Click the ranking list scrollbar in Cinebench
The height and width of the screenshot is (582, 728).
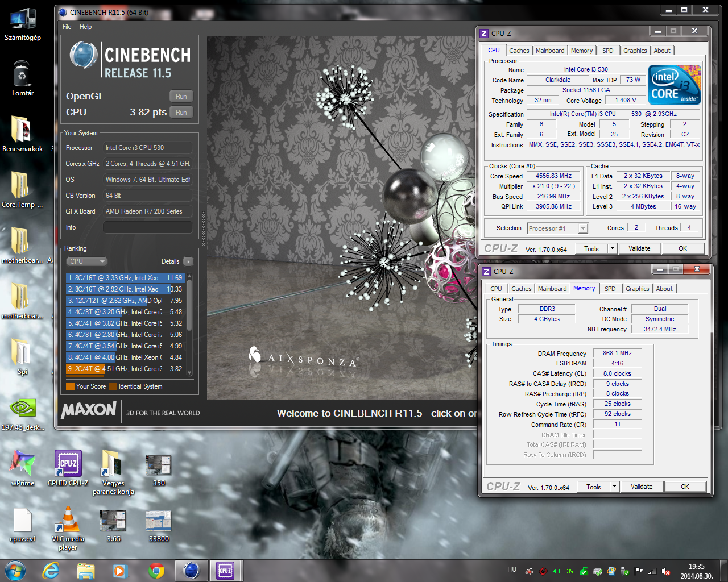click(x=189, y=324)
